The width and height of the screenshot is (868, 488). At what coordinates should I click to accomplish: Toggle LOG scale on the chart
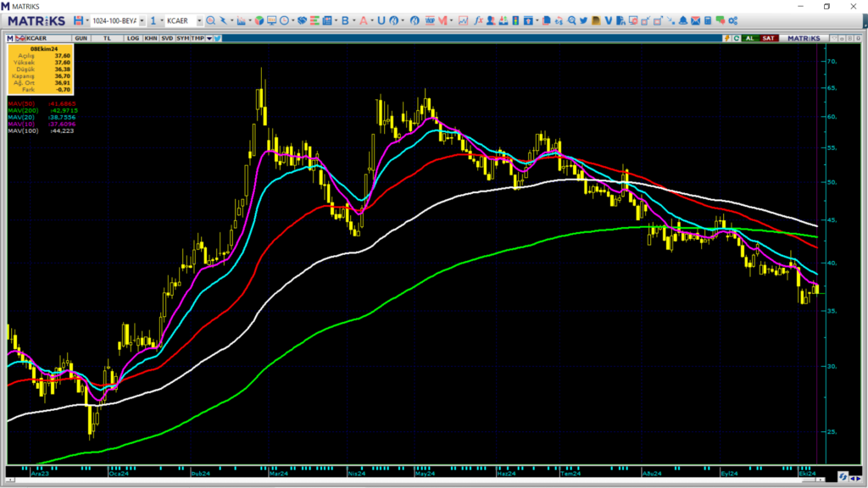pos(133,38)
